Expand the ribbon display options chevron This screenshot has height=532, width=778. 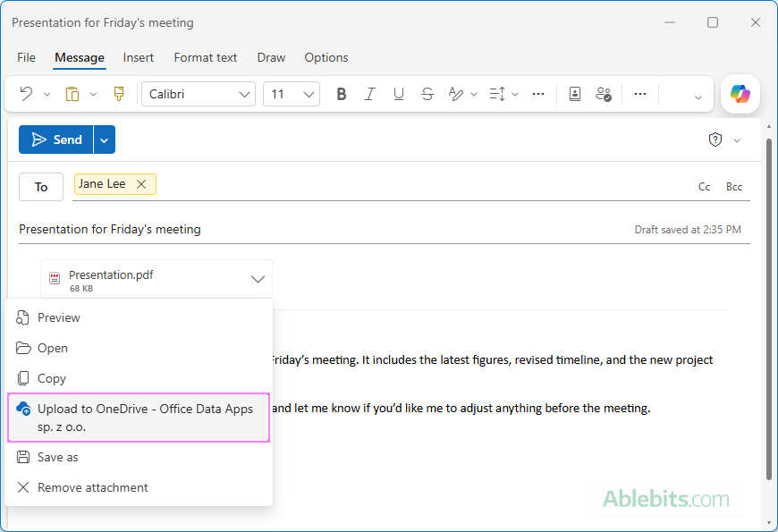coord(698,97)
